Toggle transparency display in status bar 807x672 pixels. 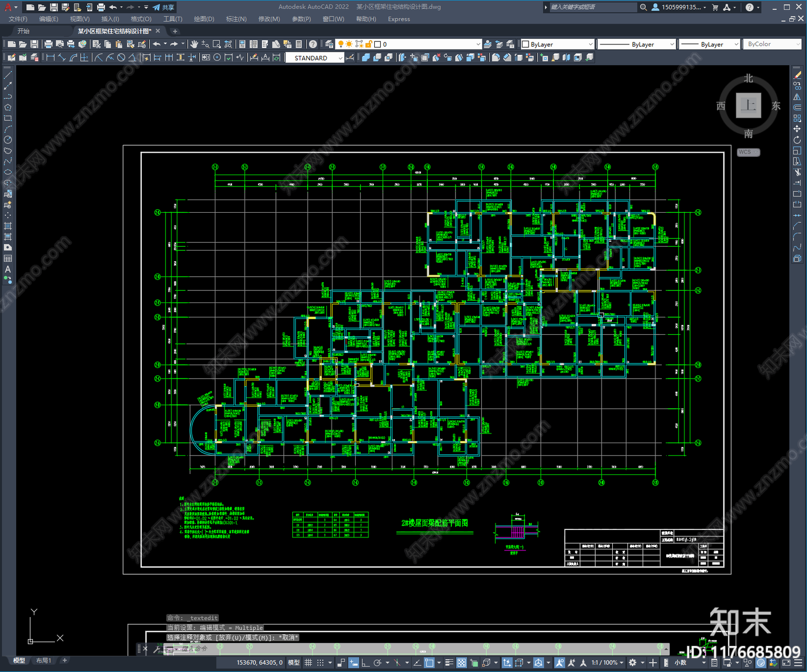[x=461, y=662]
